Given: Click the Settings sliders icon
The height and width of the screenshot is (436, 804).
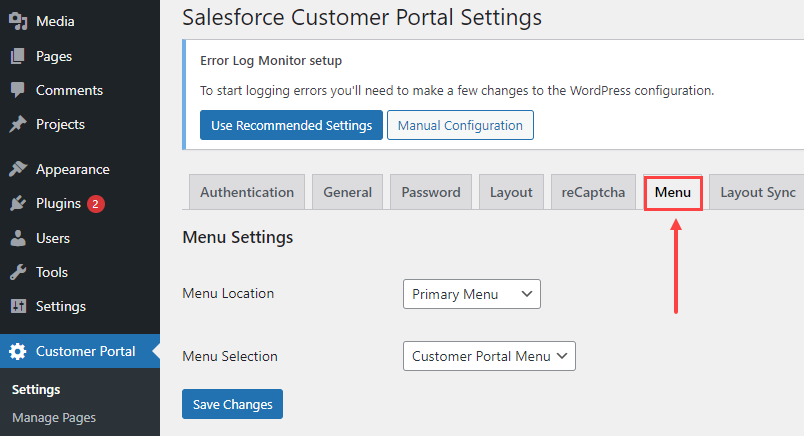Looking at the screenshot, I should pyautogui.click(x=18, y=306).
